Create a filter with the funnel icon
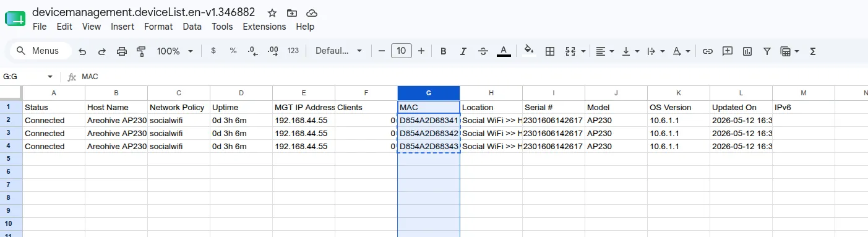Image resolution: width=868 pixels, height=237 pixels. (767, 51)
